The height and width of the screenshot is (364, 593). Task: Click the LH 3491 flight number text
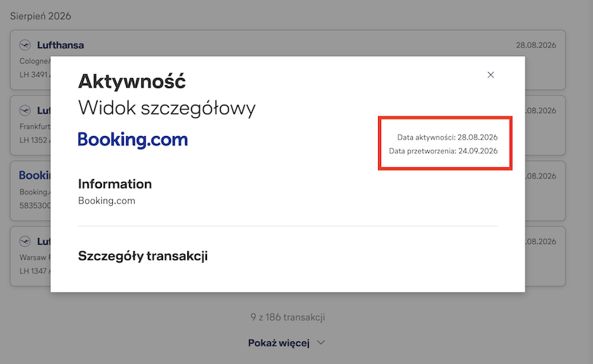pos(34,74)
